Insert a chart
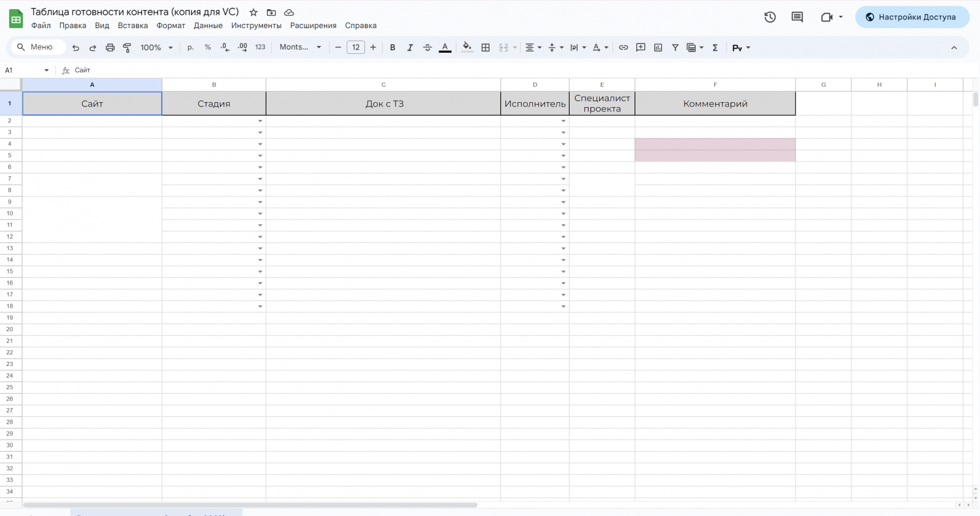980x516 pixels. (658, 48)
